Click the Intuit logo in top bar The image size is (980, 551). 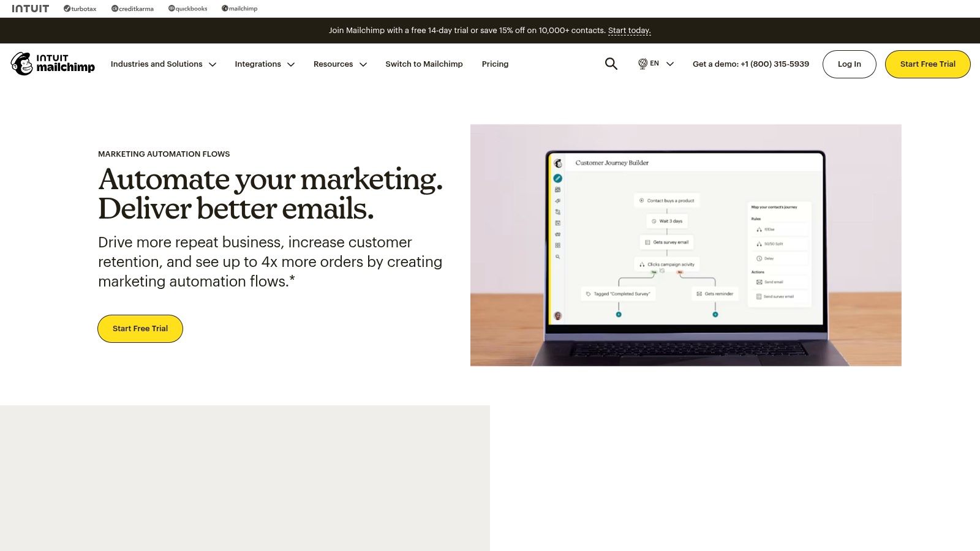point(30,9)
